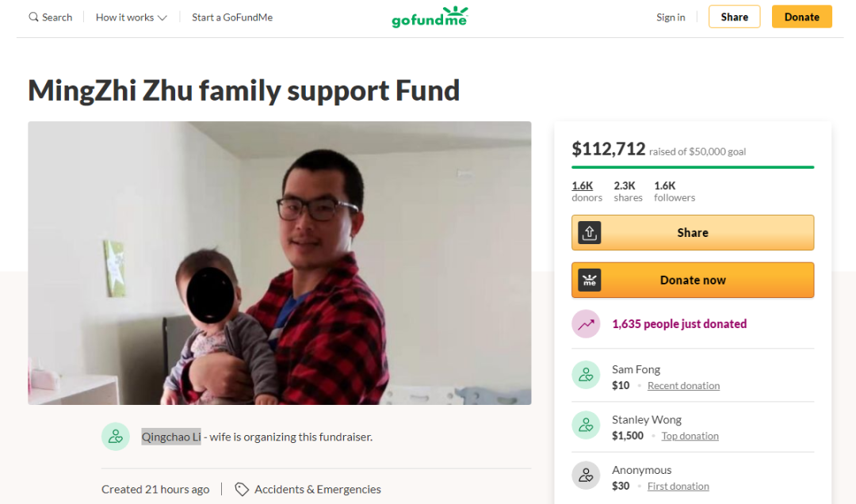
Task: Click Sam Fong's donor avatar icon
Action: tap(586, 375)
